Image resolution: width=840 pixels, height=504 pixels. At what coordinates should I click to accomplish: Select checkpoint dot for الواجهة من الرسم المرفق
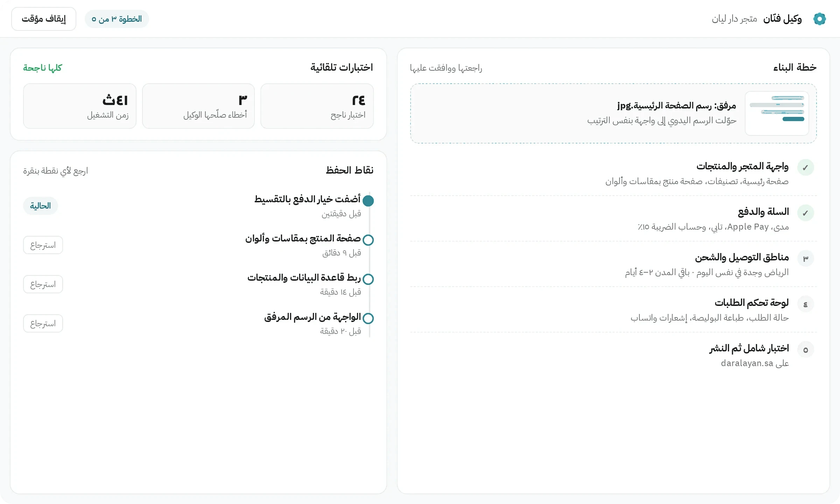(368, 318)
